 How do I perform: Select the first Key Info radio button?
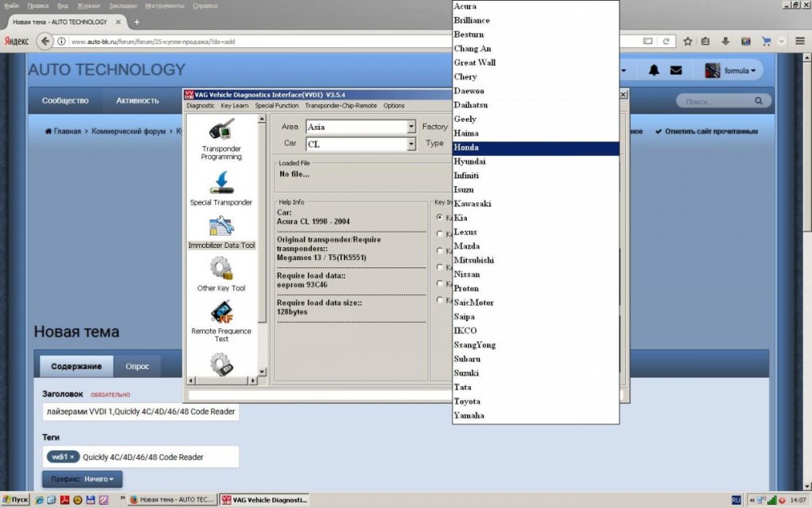(440, 218)
